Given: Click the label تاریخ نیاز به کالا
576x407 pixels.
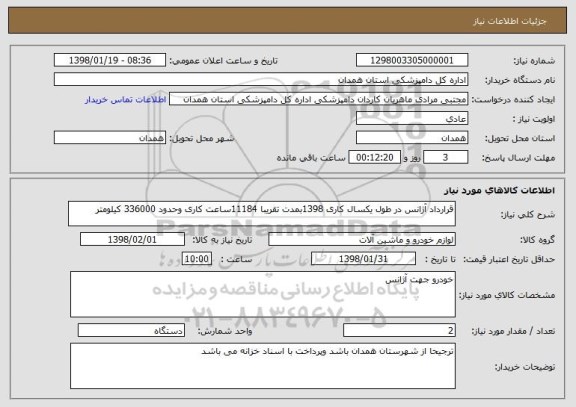Looking at the screenshot, I should click(222, 240).
